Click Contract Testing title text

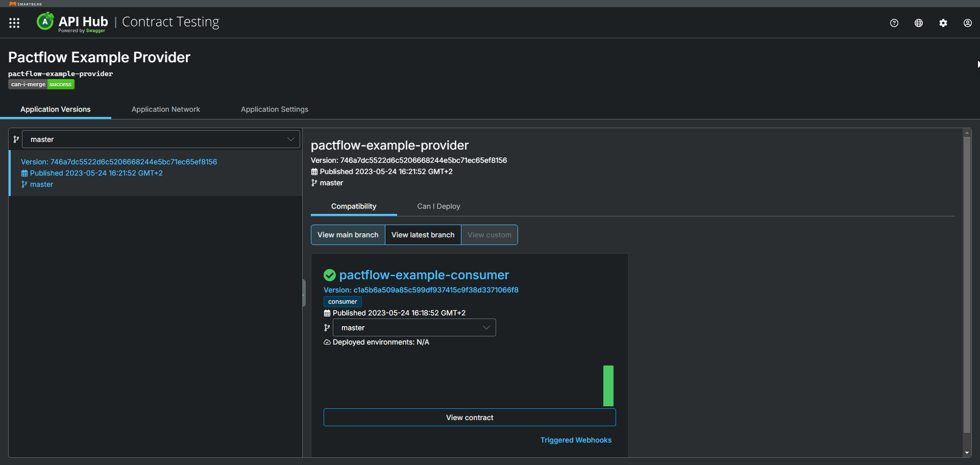(x=170, y=22)
